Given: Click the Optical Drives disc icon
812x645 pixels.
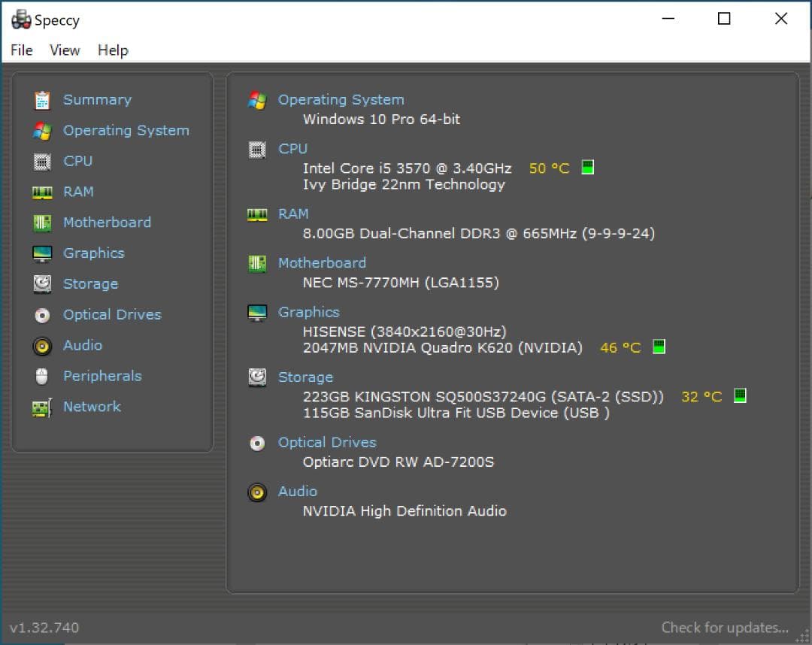Looking at the screenshot, I should [44, 314].
